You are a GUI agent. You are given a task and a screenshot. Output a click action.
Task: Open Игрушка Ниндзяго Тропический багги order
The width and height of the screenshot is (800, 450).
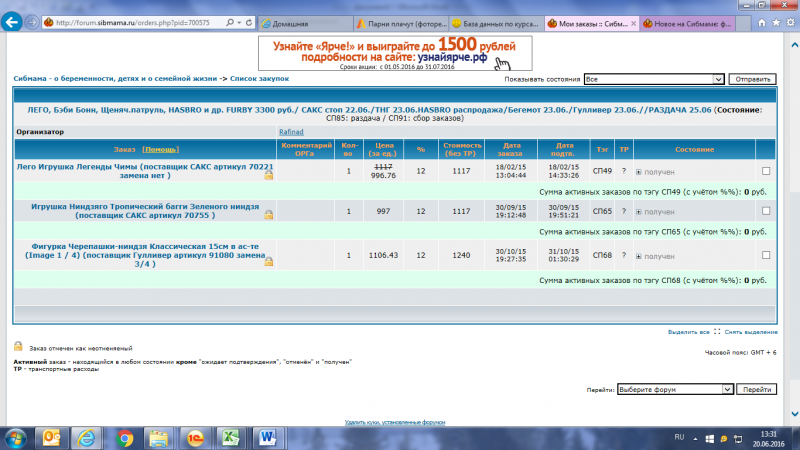click(x=145, y=211)
